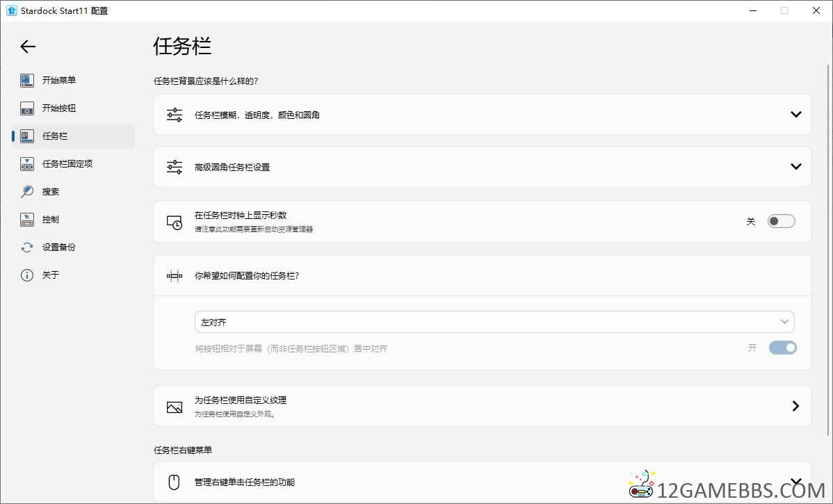Screen dimensions: 833x504
Task: Click the 你希望如何配置你的任务栏 header
Action: click(247, 275)
